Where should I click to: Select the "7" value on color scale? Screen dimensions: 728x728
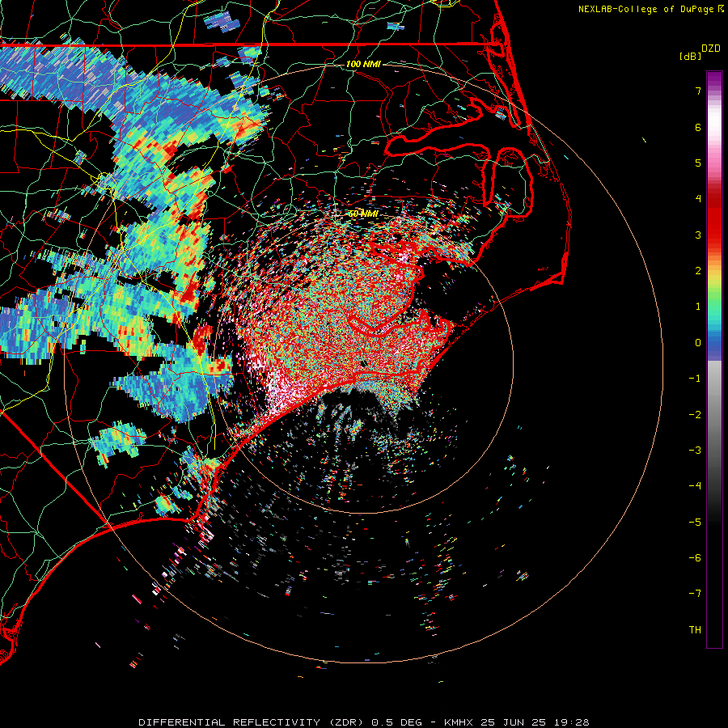(x=698, y=91)
